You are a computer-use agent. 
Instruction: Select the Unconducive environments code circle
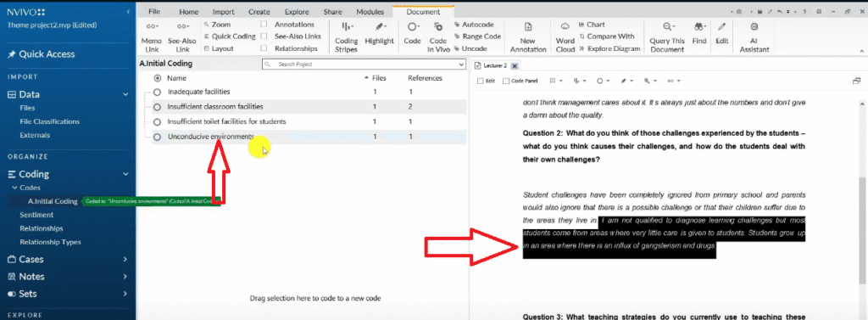[157, 137]
